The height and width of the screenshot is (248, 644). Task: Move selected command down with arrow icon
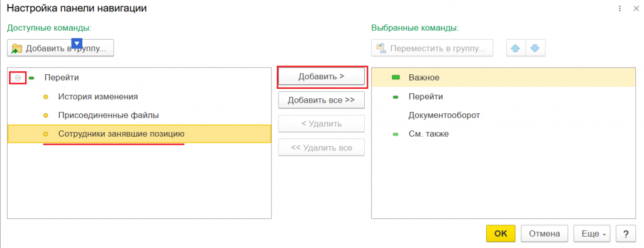tap(535, 48)
